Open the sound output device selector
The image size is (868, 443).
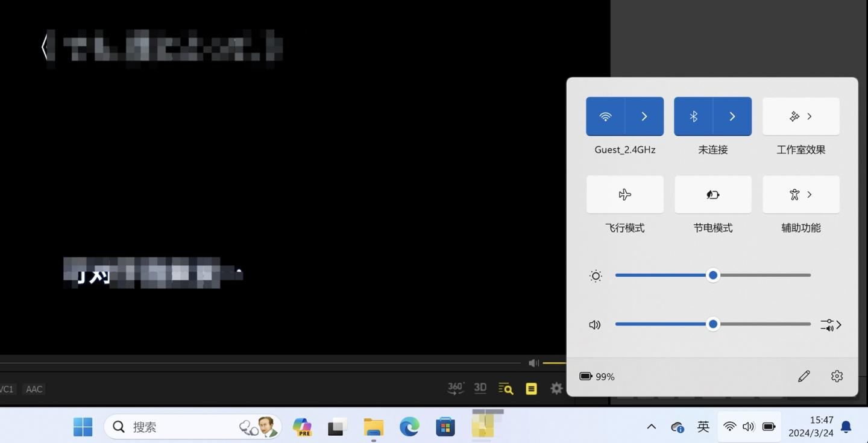[831, 325]
